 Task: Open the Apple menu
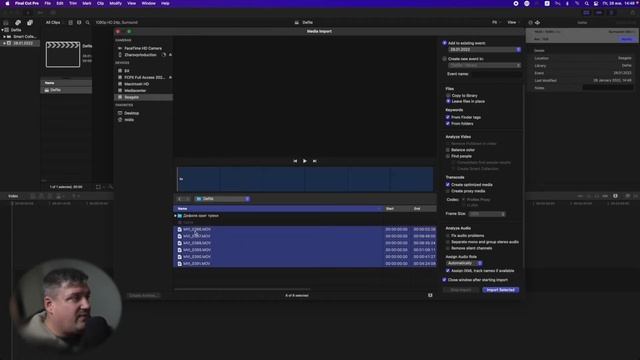click(7, 3)
